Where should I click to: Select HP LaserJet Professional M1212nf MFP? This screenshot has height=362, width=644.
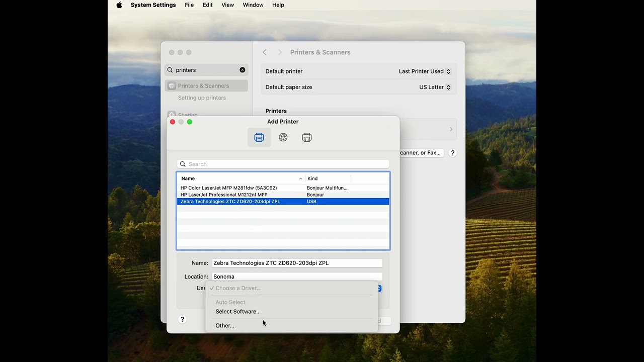(x=283, y=195)
